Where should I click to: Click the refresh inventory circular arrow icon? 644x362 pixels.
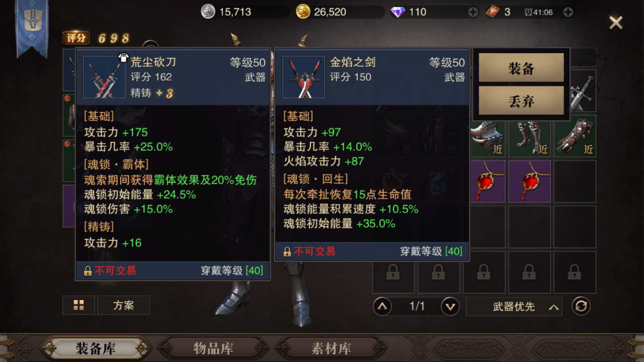(x=581, y=306)
